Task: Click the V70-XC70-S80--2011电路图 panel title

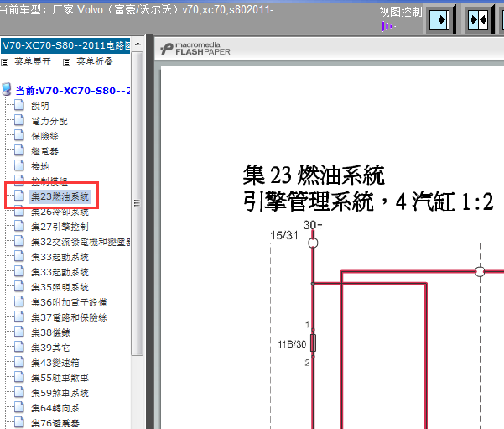Action: click(65, 45)
